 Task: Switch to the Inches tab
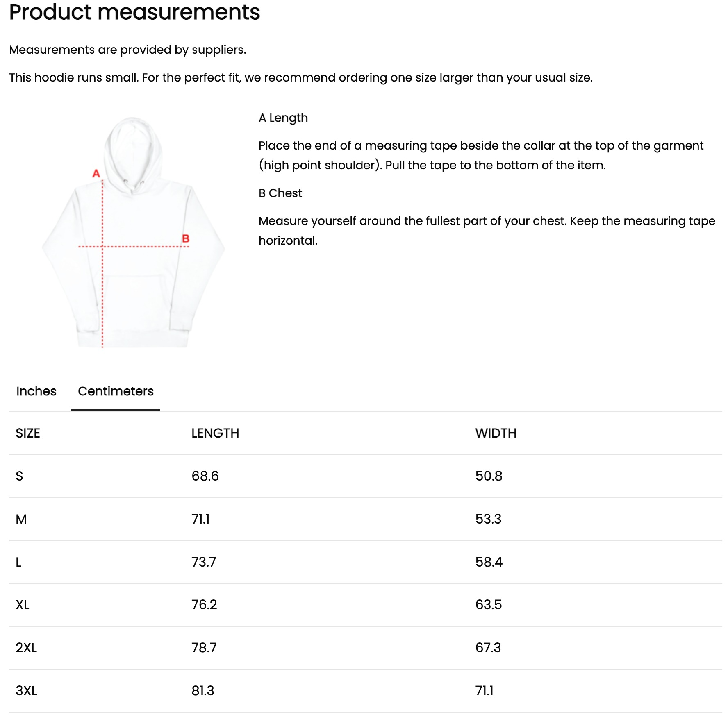click(36, 391)
